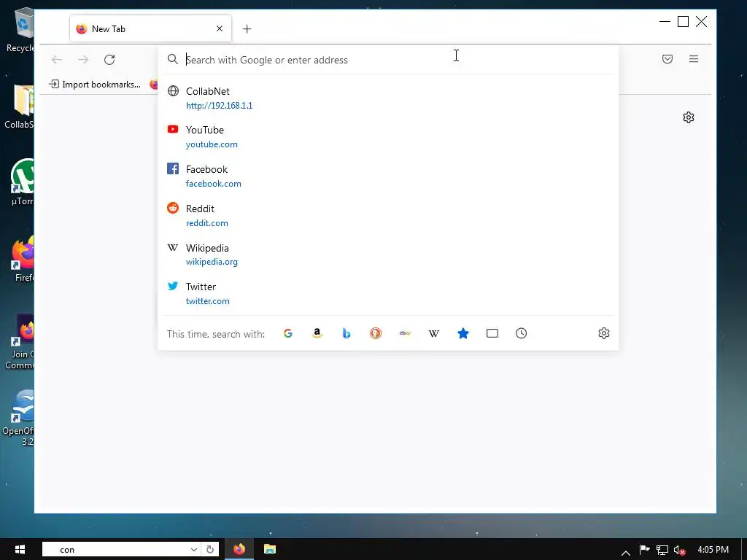Open a new tab with plus button
Screen dimensions: 747x560
(247, 29)
